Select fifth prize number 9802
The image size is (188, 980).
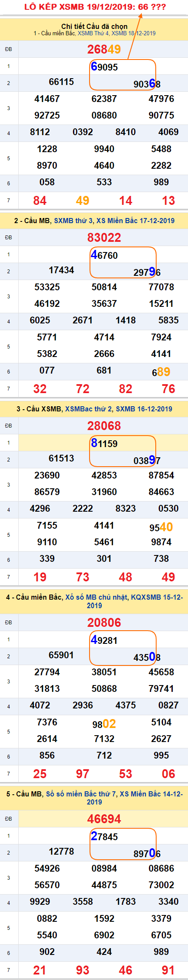tap(104, 724)
